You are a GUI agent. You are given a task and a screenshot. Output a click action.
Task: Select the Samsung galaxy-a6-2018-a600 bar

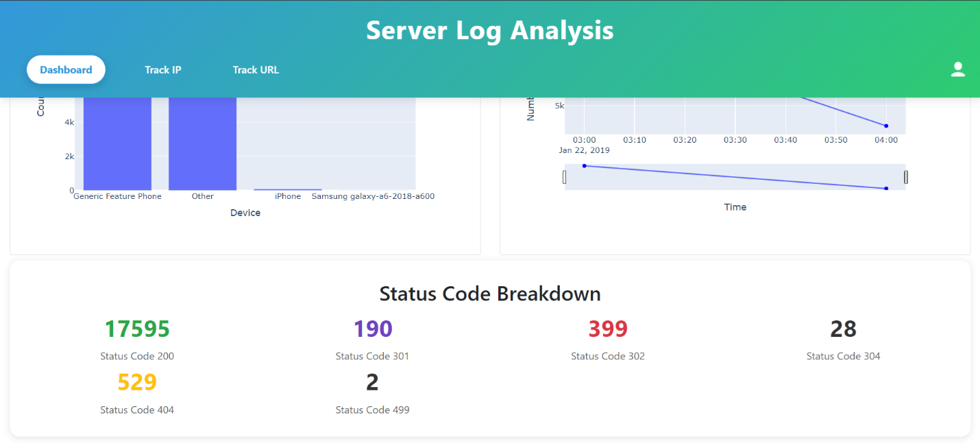(373, 189)
